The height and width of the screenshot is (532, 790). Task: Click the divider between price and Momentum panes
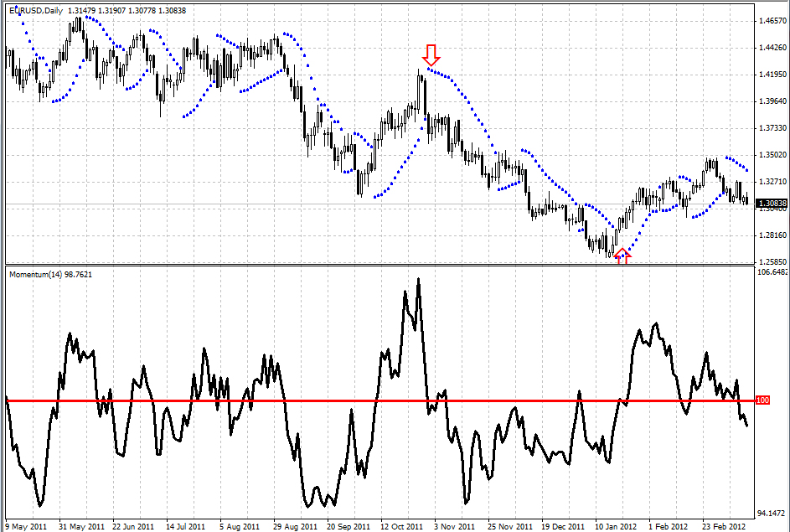pos(377,266)
